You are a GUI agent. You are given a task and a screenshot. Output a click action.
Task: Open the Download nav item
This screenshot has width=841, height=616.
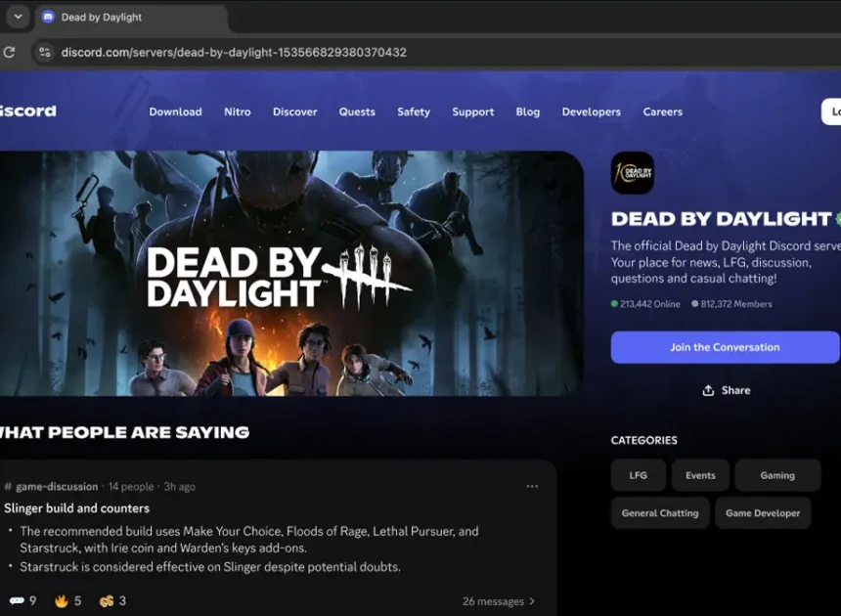pyautogui.click(x=175, y=111)
